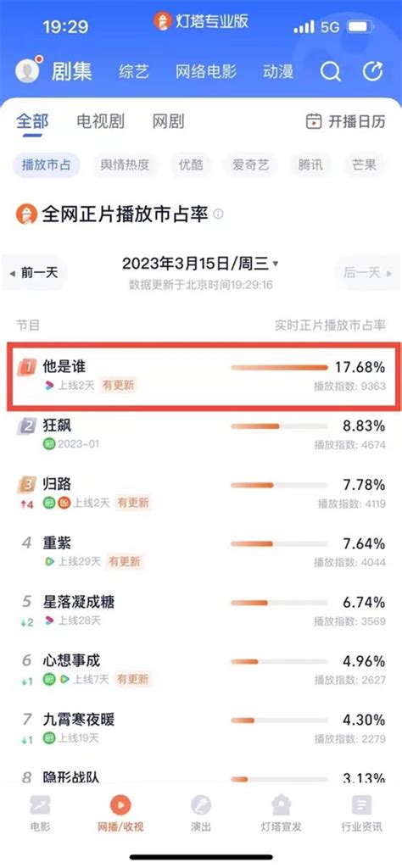
Task: Tap the info icon beside 全网正片播放市占率
Action: (x=219, y=214)
